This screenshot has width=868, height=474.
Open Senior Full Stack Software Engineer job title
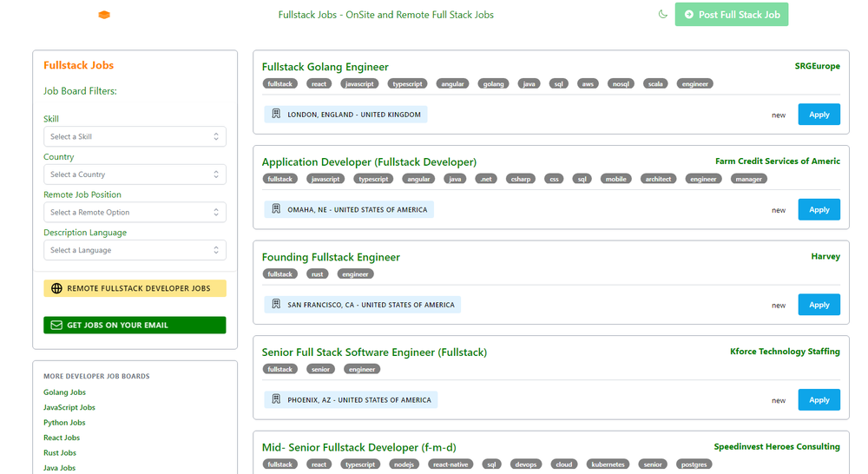tap(374, 352)
